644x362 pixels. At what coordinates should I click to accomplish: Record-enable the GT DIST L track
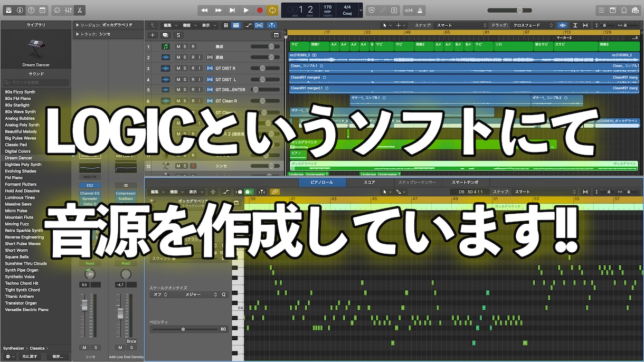pyautogui.click(x=193, y=79)
